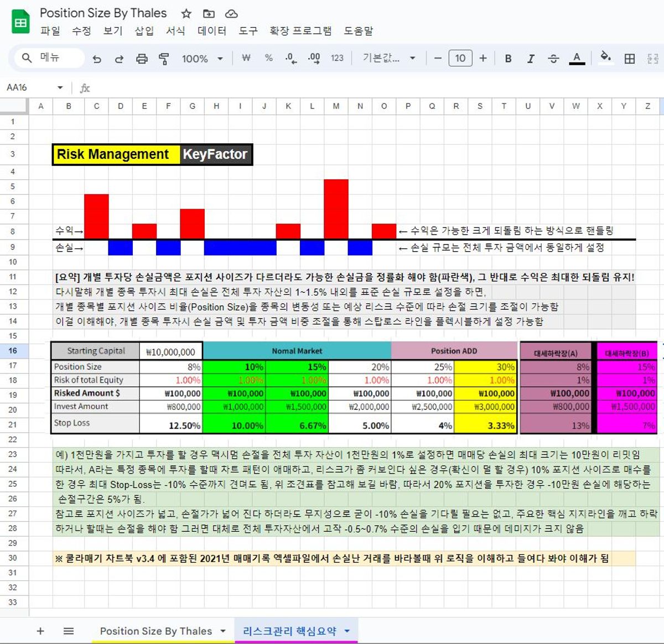Print the spreadsheet using the printer icon
Image resolution: width=664 pixels, height=644 pixels.
point(142,59)
